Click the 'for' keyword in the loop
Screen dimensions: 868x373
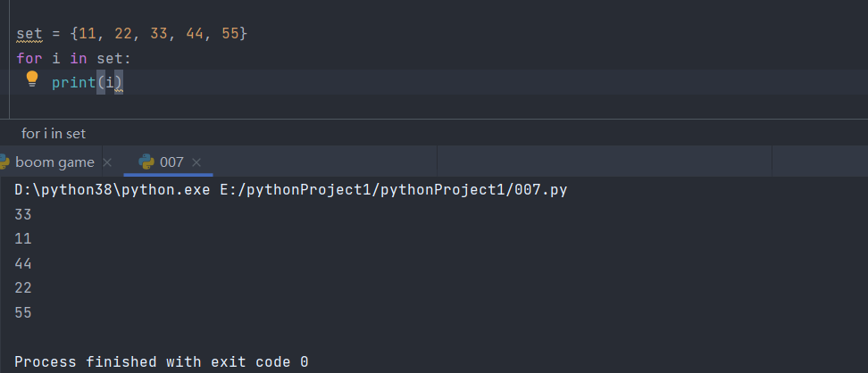click(x=29, y=58)
